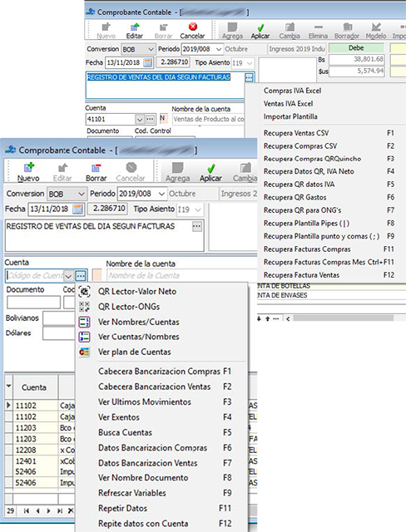Click Borrador icon in back window toolbar

click(x=347, y=27)
